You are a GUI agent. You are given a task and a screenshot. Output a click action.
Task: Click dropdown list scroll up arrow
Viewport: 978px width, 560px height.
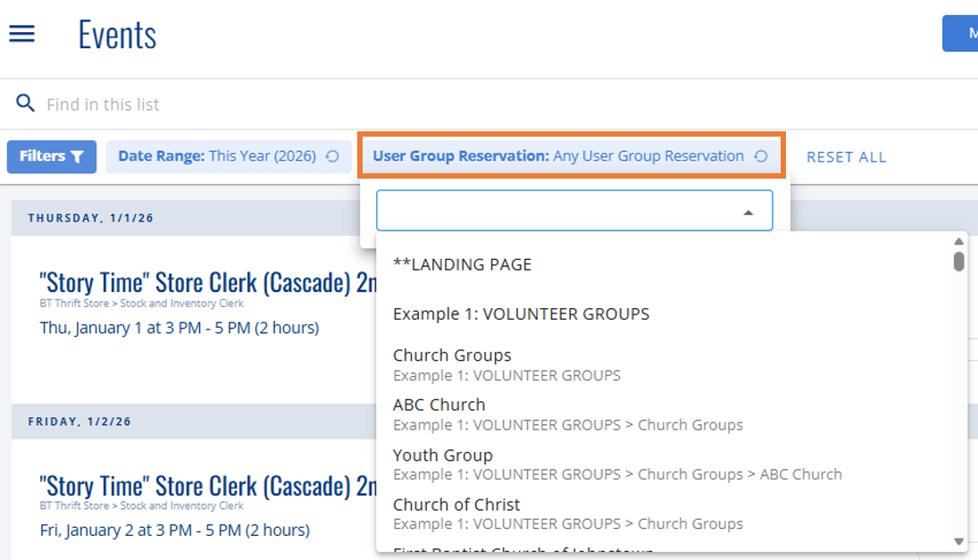point(958,242)
